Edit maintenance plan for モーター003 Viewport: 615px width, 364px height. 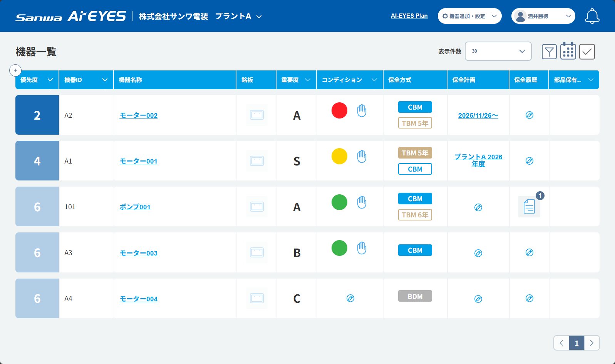[478, 253]
